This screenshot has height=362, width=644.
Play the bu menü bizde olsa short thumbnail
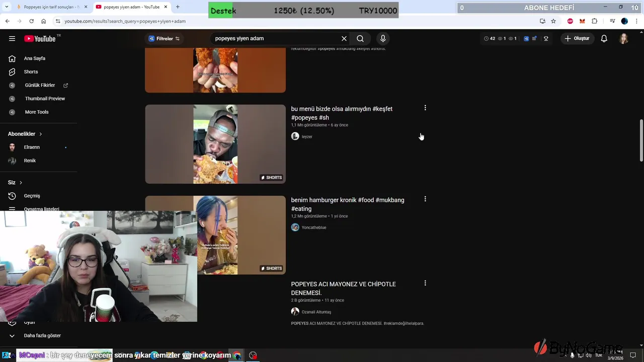(x=215, y=144)
